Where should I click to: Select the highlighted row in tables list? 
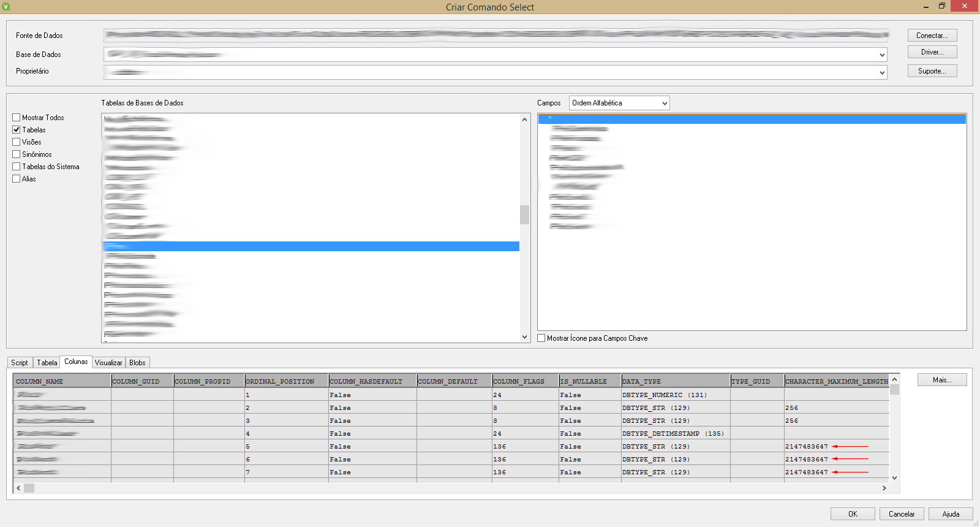311,246
